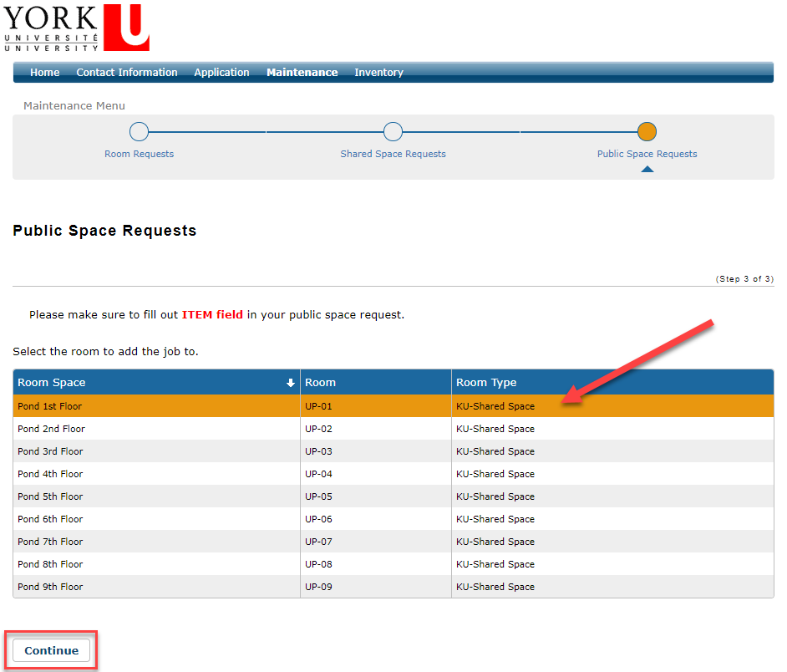Open Contact Information in the navigation bar
Screen dimensions: 787x672
(x=127, y=73)
